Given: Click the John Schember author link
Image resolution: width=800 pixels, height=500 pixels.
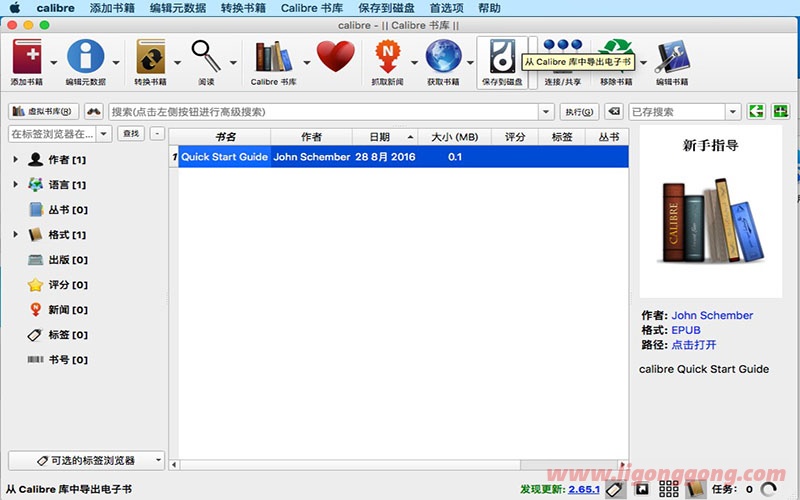Looking at the screenshot, I should 712,315.
